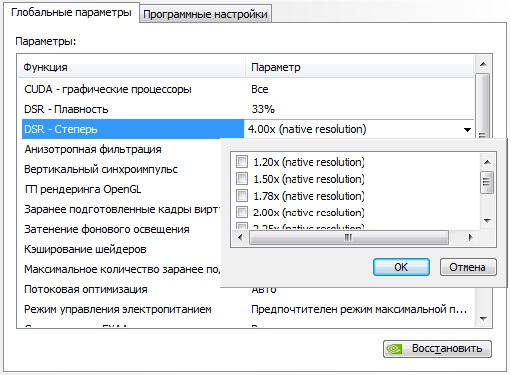Click the 33% value for DSR - Плавность
The height and width of the screenshot is (375, 511).
[x=263, y=109]
